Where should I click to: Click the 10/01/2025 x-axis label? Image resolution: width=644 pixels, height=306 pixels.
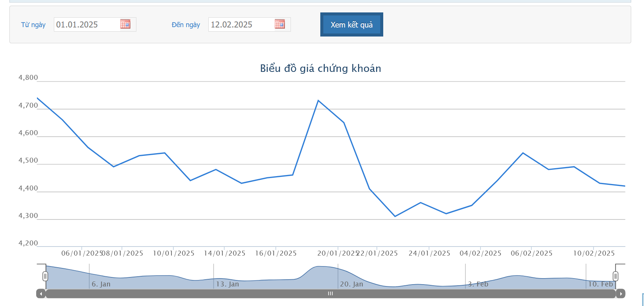tap(174, 253)
